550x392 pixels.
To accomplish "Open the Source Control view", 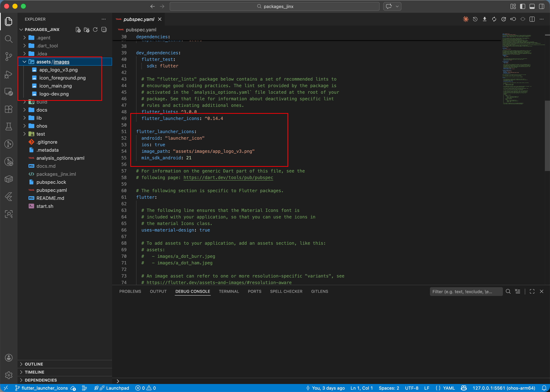I will click(9, 57).
